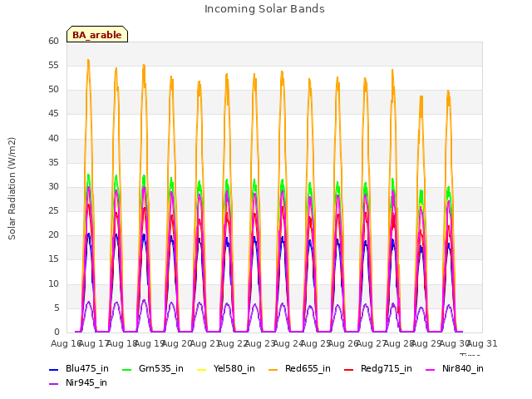Click the green Grn535_in legend swatch

(127, 370)
